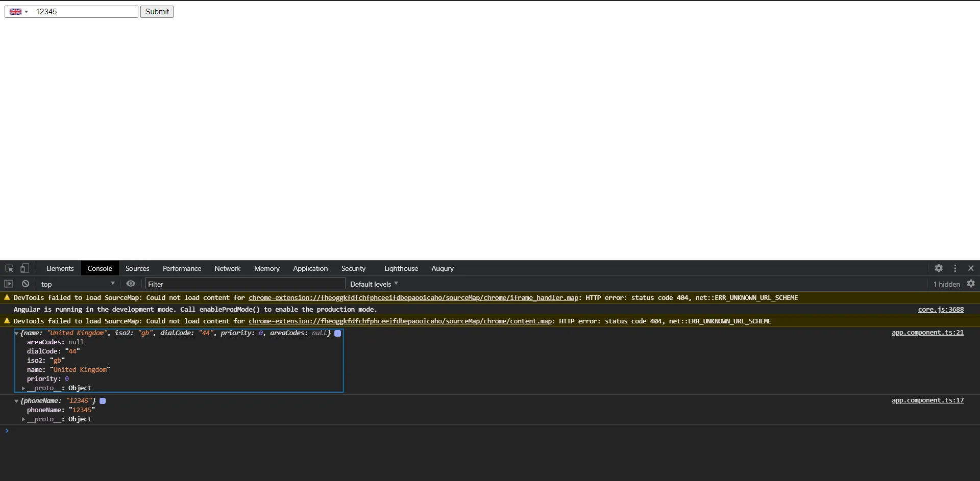Open app.component.ts:21 source link
Viewport: 980px width, 481px height.
point(927,333)
